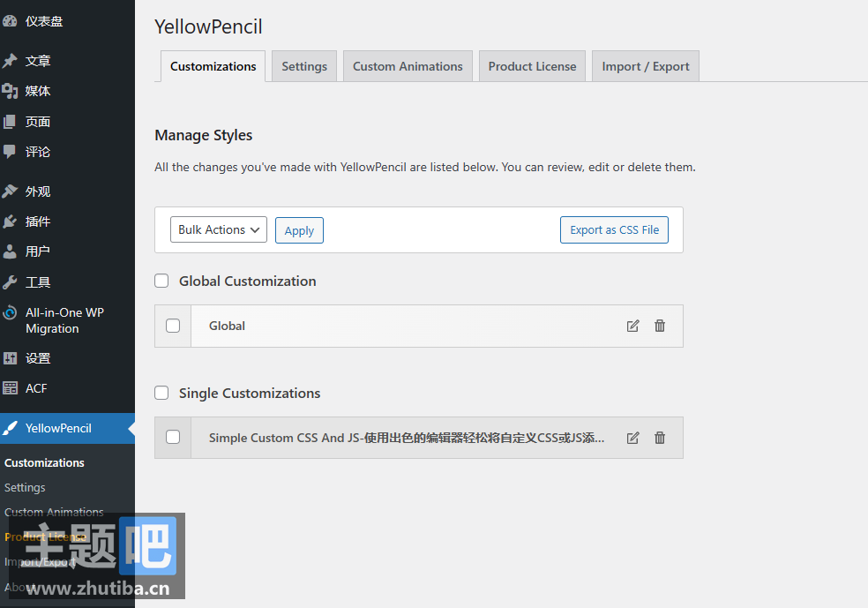Image resolution: width=868 pixels, height=608 pixels.
Task: Click the YellowPencil page title
Action: point(208,26)
